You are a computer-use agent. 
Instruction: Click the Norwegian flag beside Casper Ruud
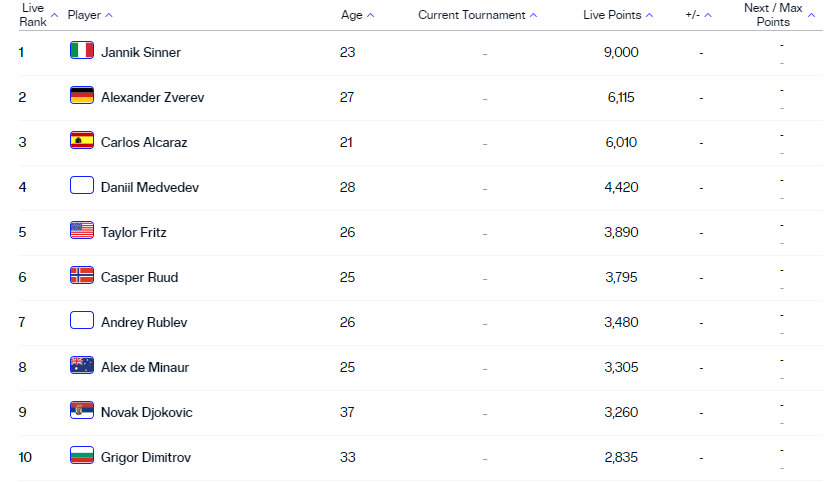coord(82,276)
